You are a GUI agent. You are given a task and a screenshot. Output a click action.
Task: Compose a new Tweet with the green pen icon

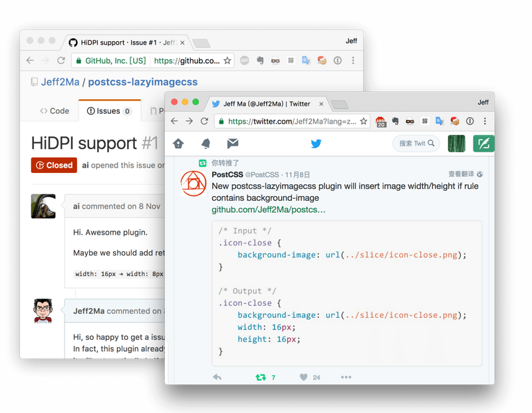[483, 143]
